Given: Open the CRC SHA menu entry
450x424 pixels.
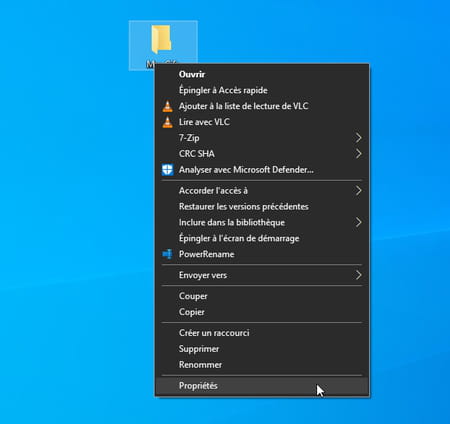Looking at the screenshot, I should (262, 154).
